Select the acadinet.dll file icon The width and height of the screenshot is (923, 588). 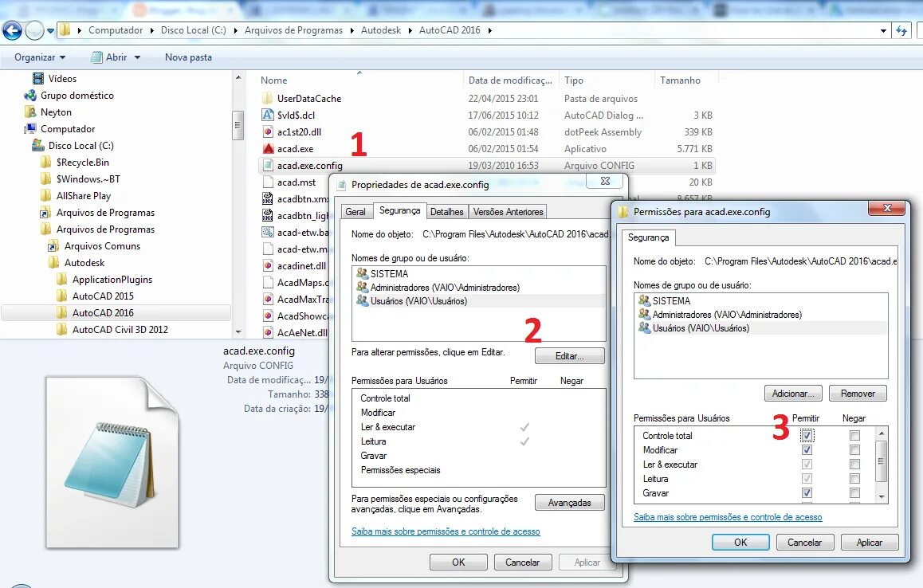(x=267, y=266)
